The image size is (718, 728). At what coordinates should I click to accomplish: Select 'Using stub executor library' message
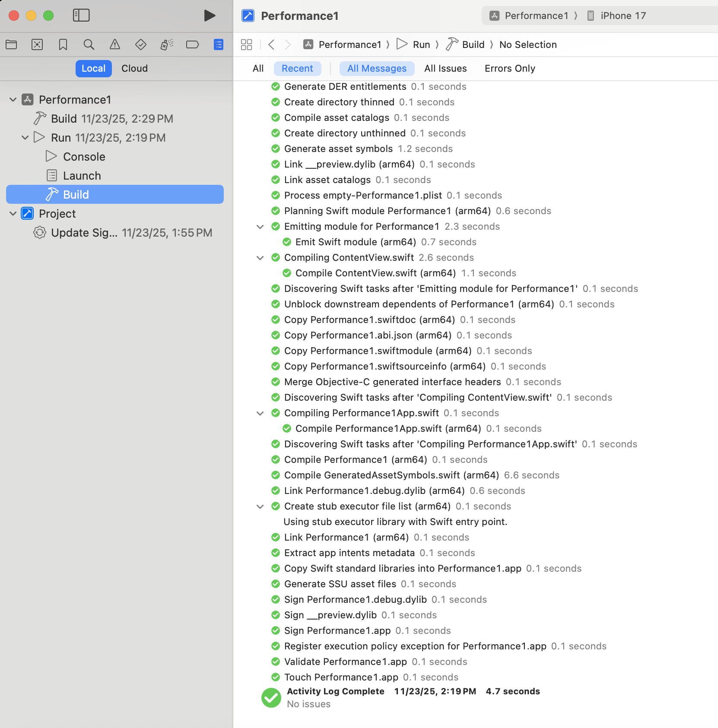(x=395, y=522)
